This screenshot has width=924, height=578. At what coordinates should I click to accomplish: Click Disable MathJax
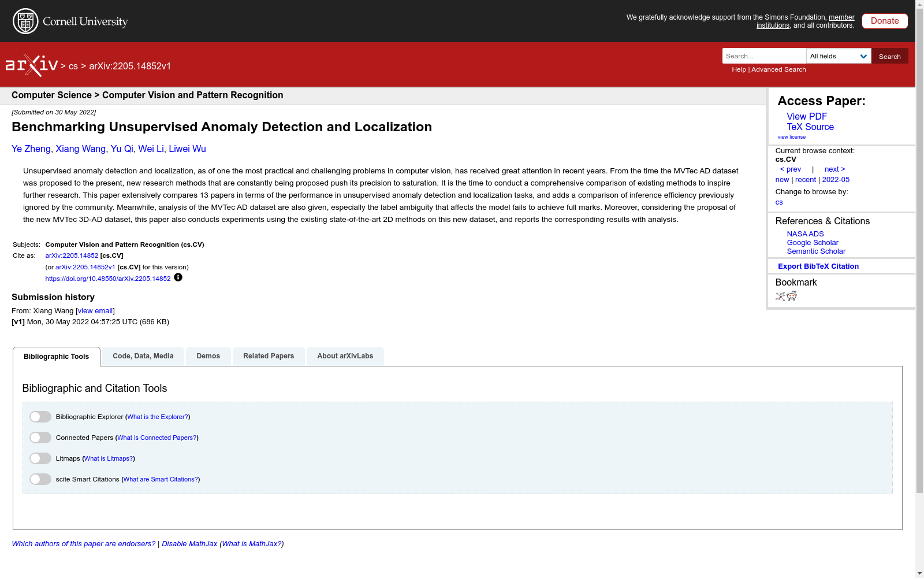pyautogui.click(x=189, y=544)
